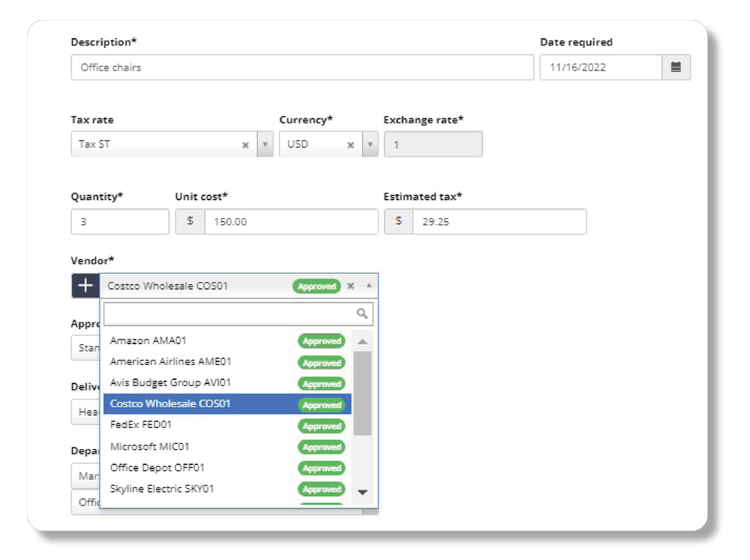Select Amazon AMA01 vendor
Screen dimensions: 750x560
227,341
